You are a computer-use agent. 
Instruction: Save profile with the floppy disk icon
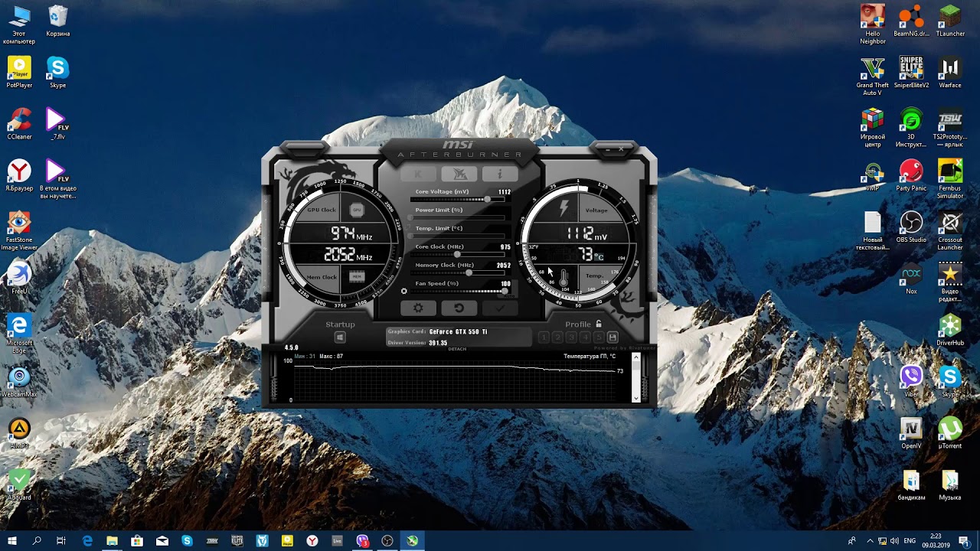(612, 337)
